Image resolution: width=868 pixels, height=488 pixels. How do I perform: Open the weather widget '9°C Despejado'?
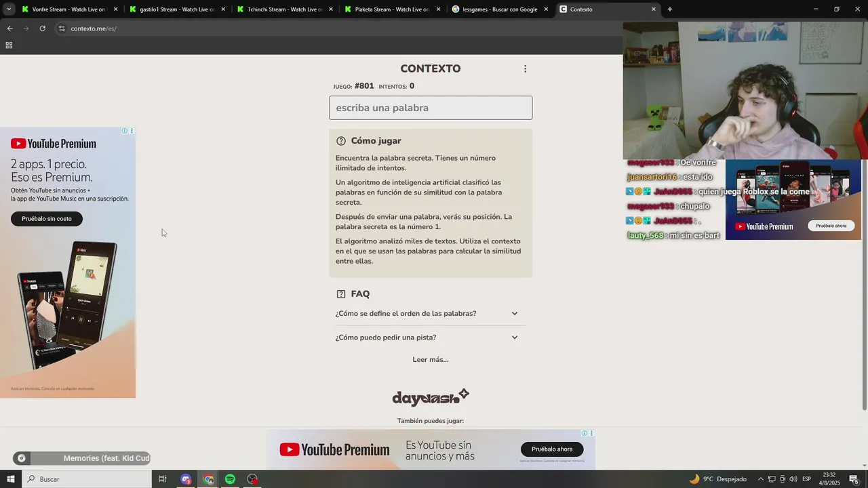(717, 479)
